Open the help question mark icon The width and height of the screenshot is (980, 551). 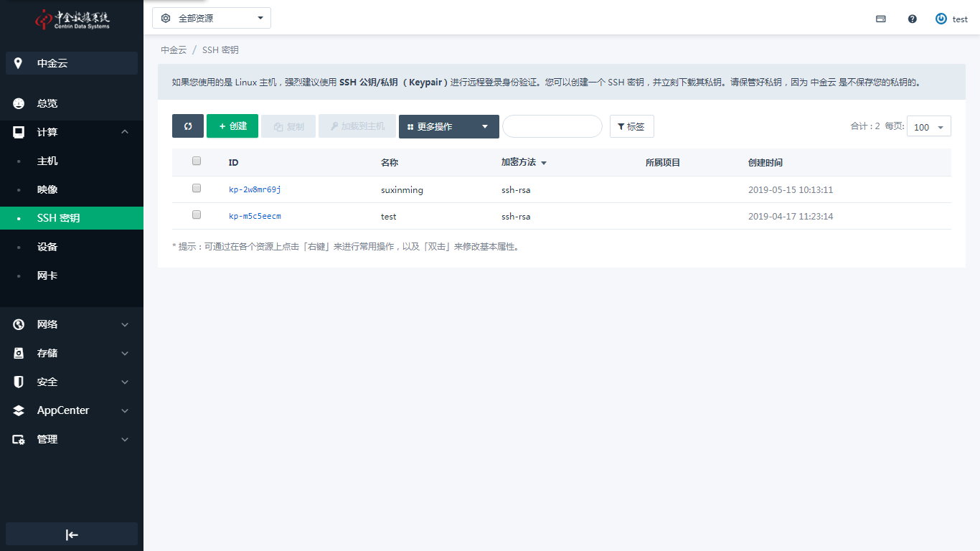[x=913, y=19]
